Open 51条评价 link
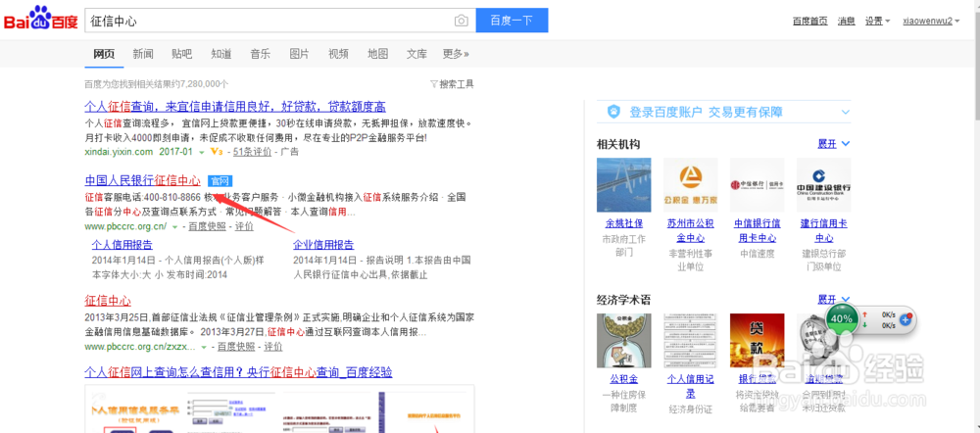Viewport: 980px width, 433px height. point(253,152)
